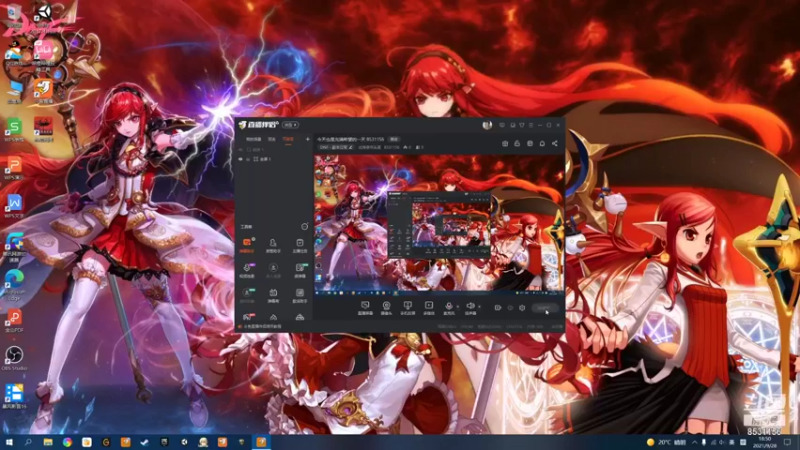Open the orange WPS presentation (P) shortcut
This screenshot has height=450, width=800.
(x=14, y=168)
